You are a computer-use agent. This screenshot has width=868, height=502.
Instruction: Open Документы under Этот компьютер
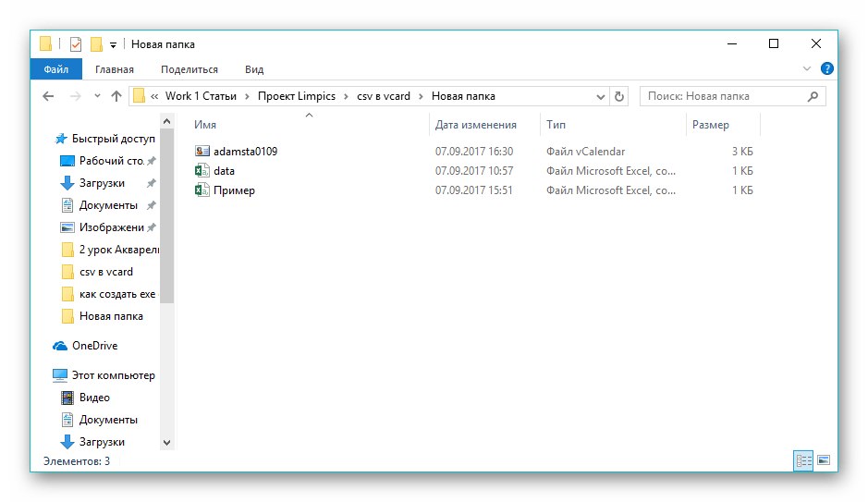(x=108, y=420)
